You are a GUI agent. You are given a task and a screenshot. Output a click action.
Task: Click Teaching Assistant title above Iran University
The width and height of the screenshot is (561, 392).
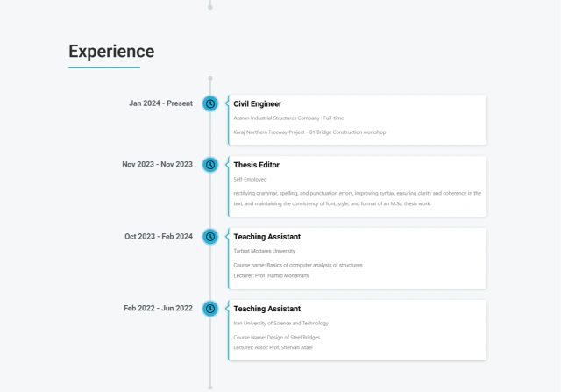pos(266,309)
